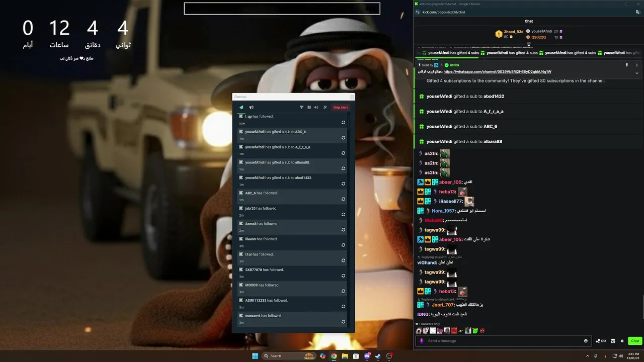This screenshot has width=644, height=362.
Task: Replay the ASIRI112233 has followed alert
Action: click(343, 306)
